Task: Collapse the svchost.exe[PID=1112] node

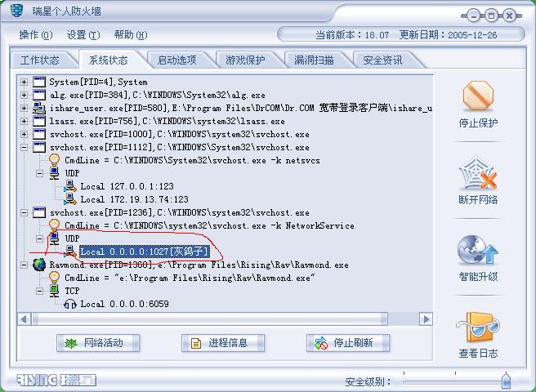Action: (x=24, y=147)
